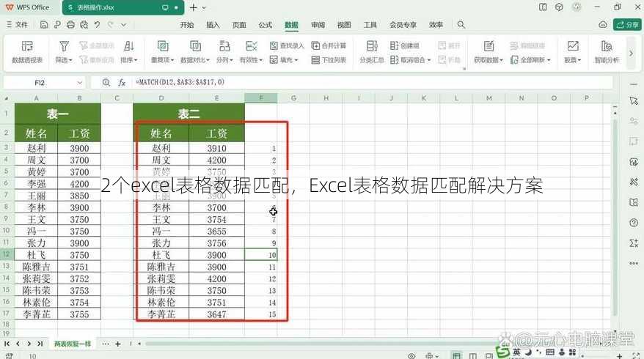Click the print icon in quick toolbar
The height and width of the screenshot is (359, 644).
pos(70,25)
